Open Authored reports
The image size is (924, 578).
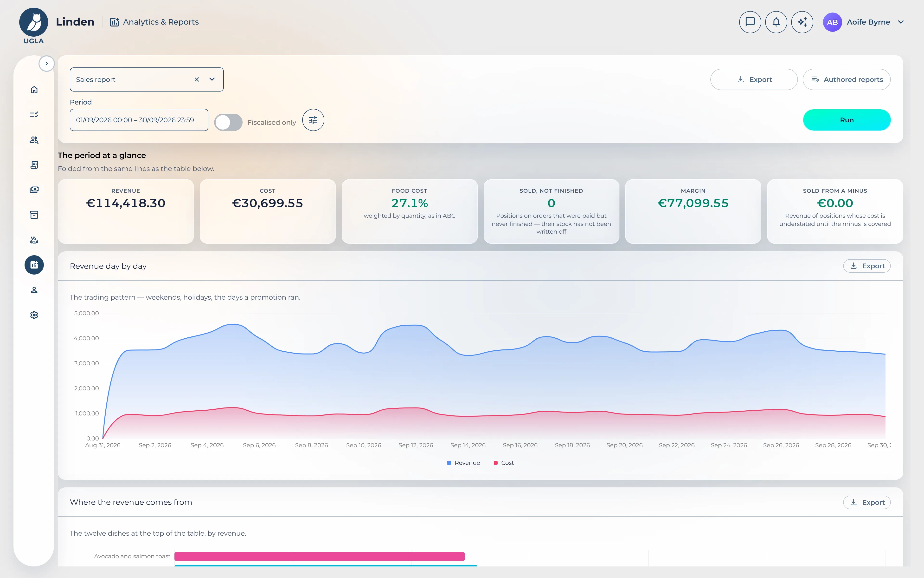tap(847, 79)
